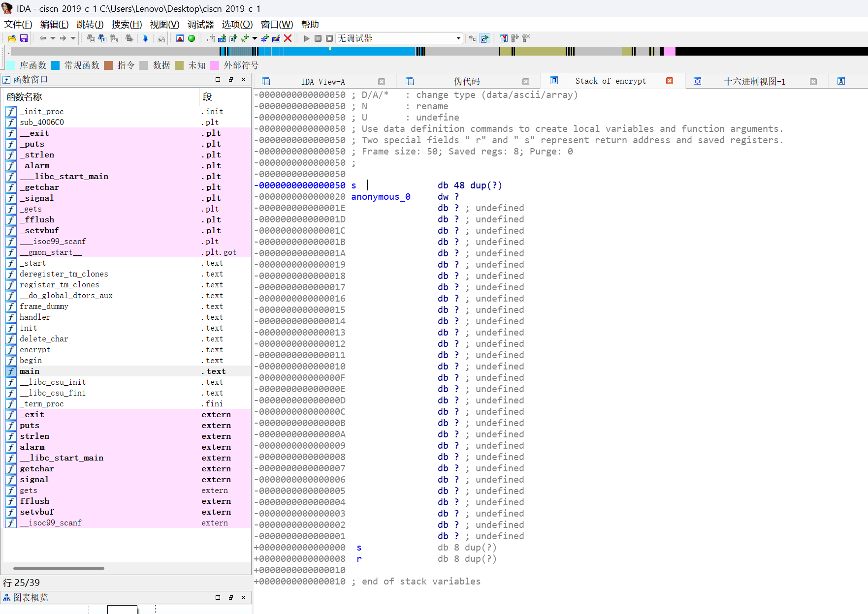Expand the forward history dropdown arrow
The height and width of the screenshot is (614, 868).
click(x=73, y=38)
